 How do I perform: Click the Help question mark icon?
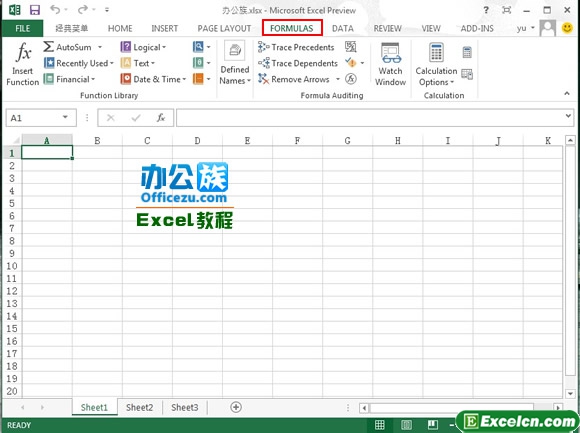[x=486, y=10]
